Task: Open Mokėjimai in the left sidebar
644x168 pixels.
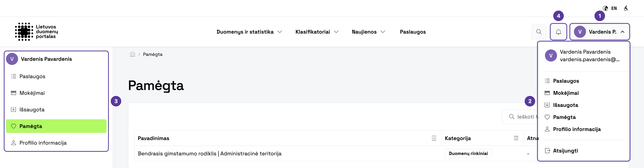Action: (56, 93)
